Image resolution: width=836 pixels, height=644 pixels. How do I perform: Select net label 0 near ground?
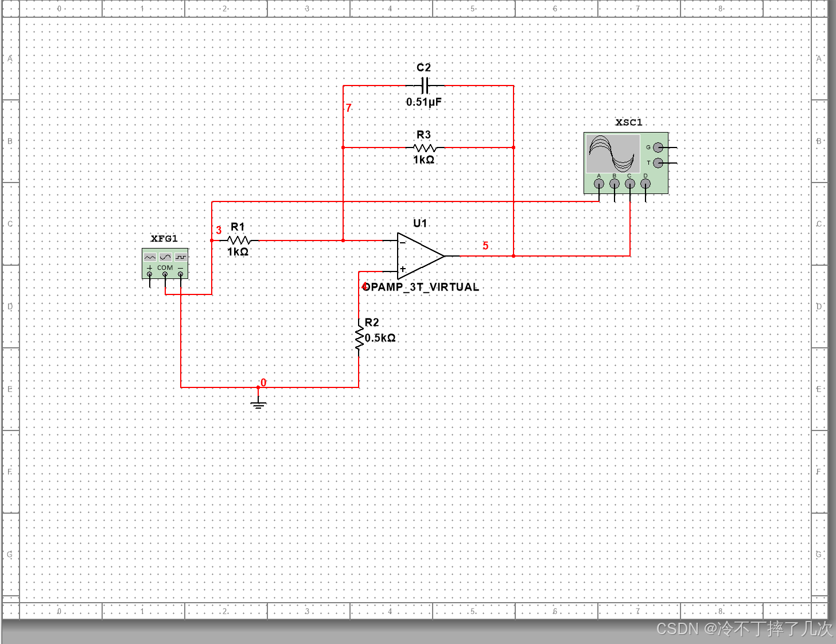tap(263, 383)
